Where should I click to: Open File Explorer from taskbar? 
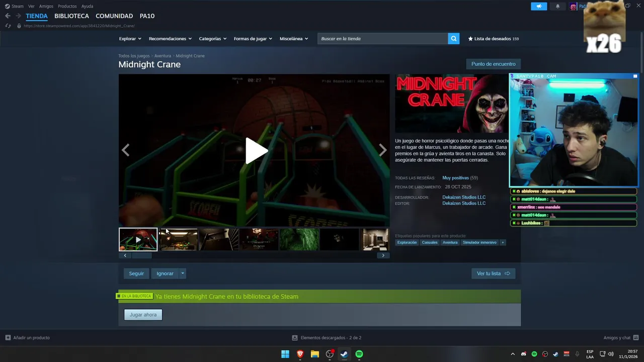(315, 354)
